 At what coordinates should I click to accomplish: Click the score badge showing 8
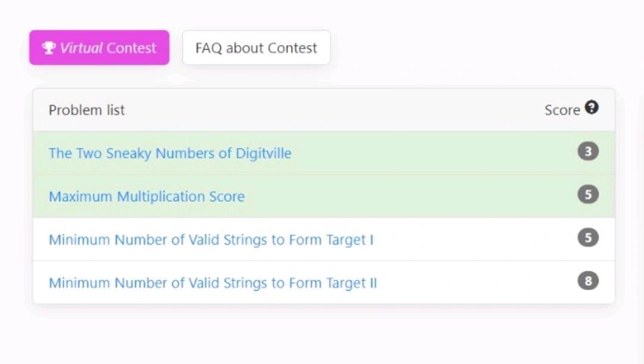pyautogui.click(x=588, y=280)
